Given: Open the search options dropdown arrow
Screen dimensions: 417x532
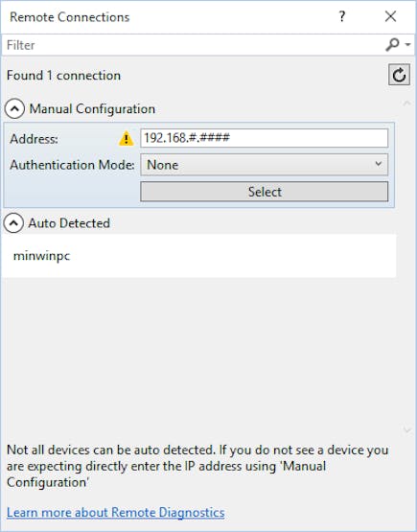Looking at the screenshot, I should click(x=407, y=44).
